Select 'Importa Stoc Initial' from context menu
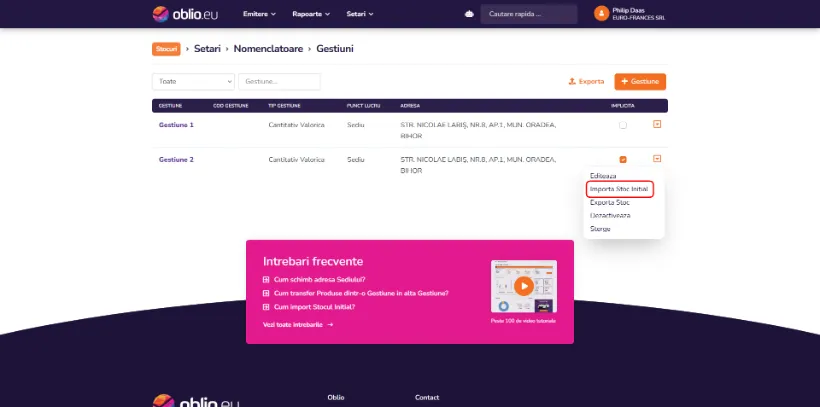The width and height of the screenshot is (820, 407). 619,189
